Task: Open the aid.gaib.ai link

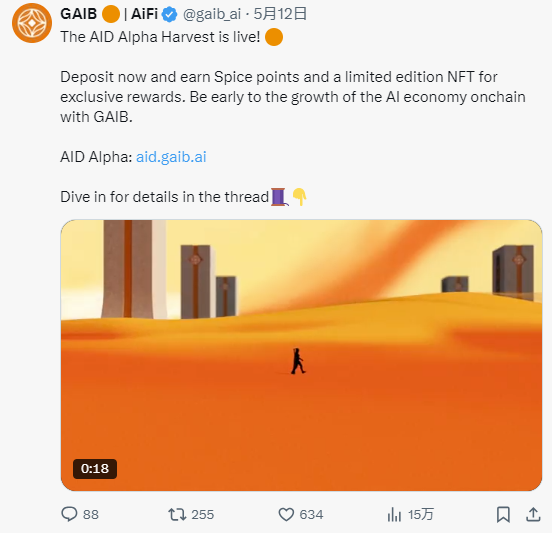Action: point(171,157)
